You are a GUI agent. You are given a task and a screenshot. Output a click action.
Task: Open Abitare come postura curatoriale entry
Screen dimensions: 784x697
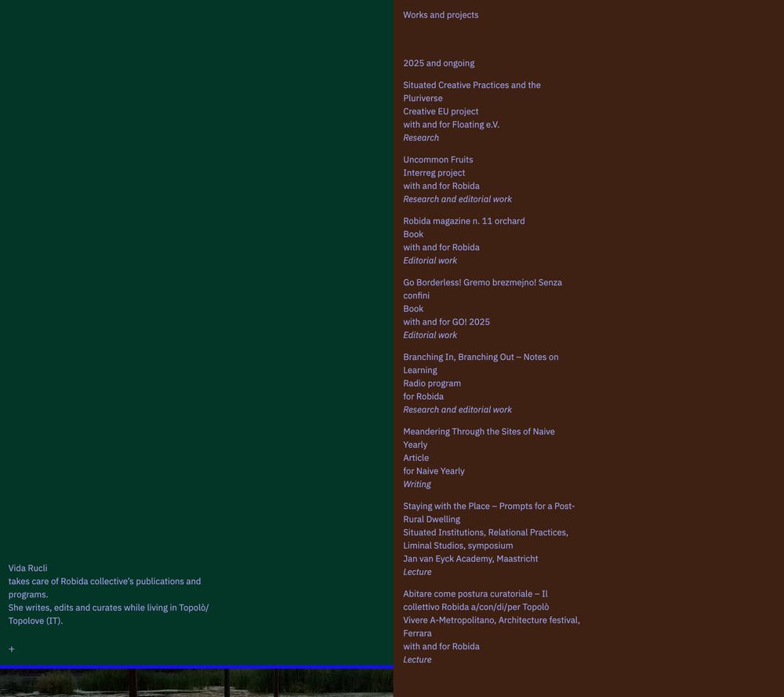(475, 594)
